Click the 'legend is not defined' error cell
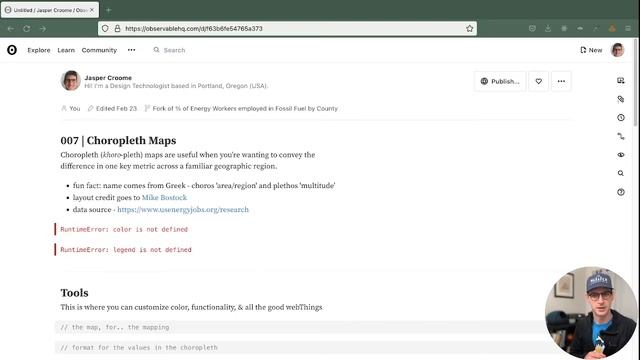Image resolution: width=640 pixels, height=360 pixels. point(126,250)
